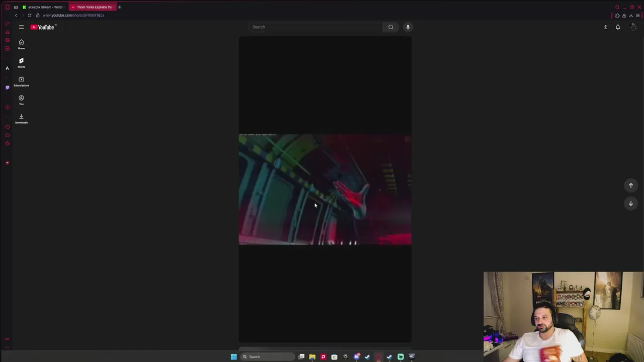Open a new browser tab
The height and width of the screenshot is (362, 644).
coord(119,7)
